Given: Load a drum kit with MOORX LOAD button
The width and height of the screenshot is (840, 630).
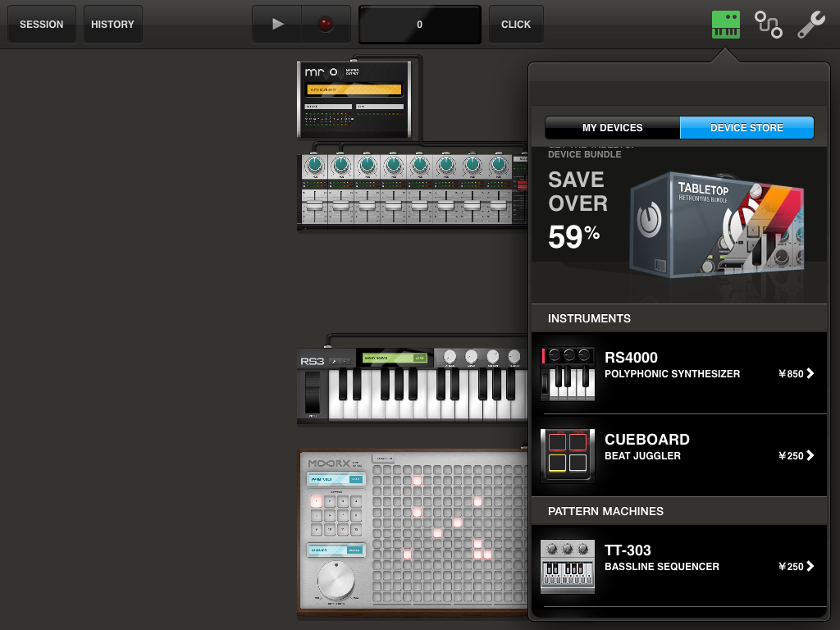Looking at the screenshot, I should [x=356, y=479].
